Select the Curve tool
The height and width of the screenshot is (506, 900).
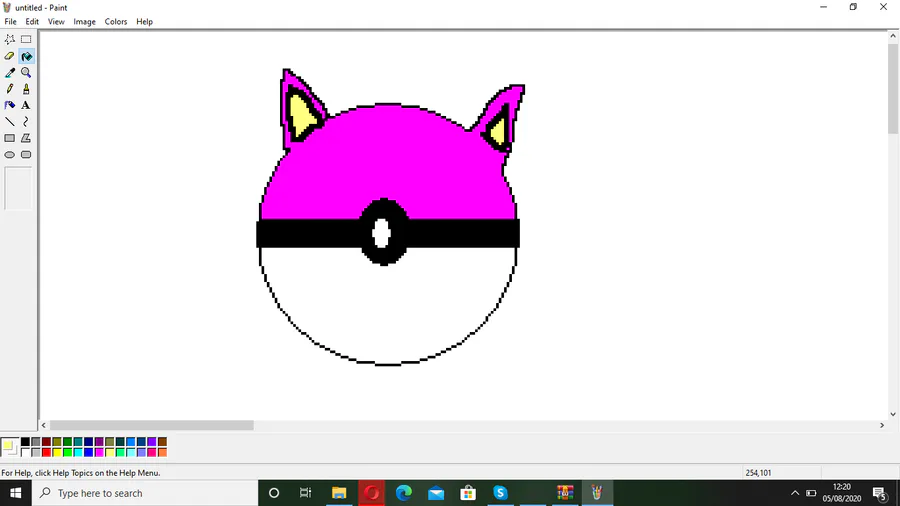[26, 122]
